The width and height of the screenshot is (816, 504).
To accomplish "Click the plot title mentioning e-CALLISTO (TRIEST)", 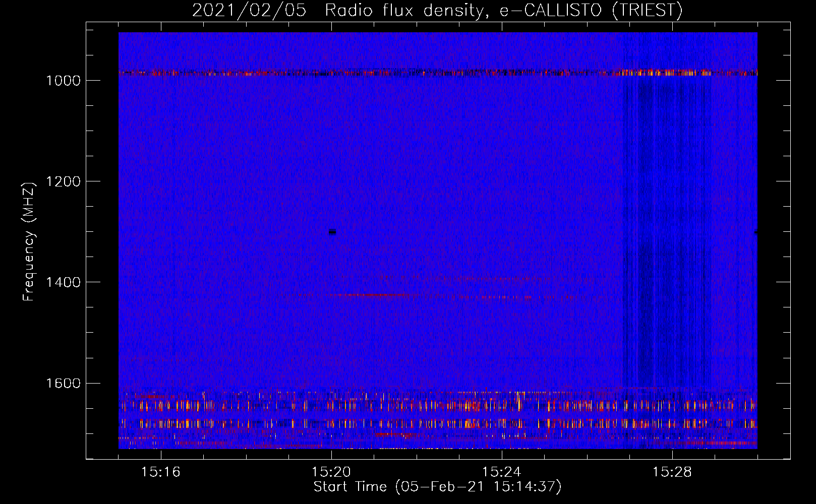I will click(x=437, y=10).
